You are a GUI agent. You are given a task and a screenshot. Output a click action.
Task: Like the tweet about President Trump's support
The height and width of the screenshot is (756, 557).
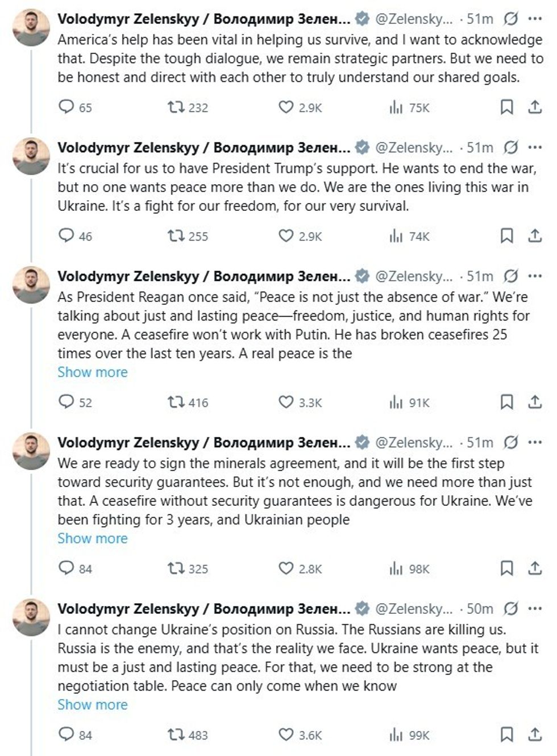[286, 235]
